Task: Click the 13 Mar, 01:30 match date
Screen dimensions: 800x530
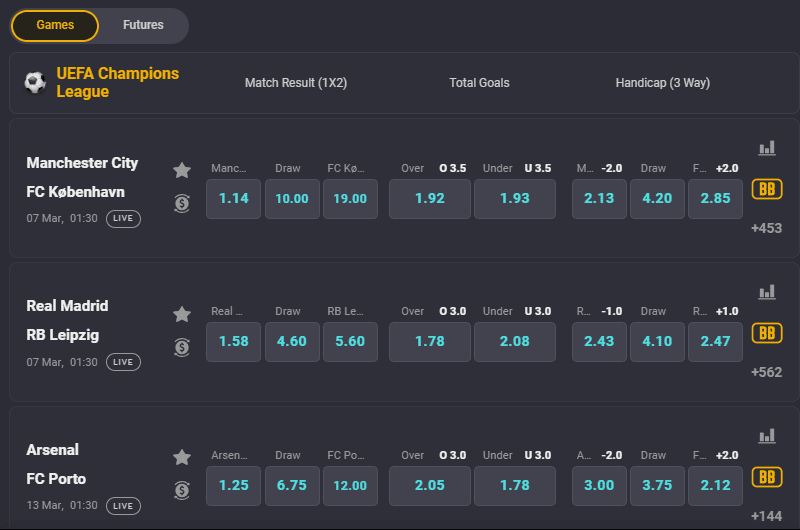Action: coord(62,506)
